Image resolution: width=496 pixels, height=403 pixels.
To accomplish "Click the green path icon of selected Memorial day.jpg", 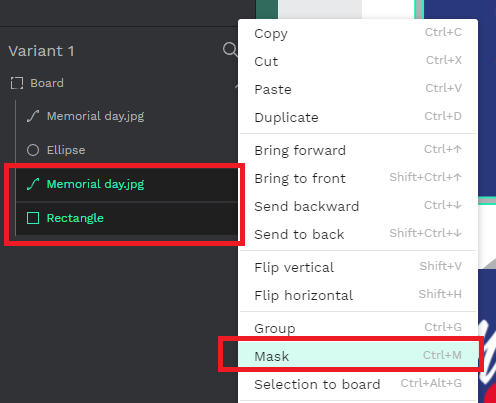I will tap(33, 184).
